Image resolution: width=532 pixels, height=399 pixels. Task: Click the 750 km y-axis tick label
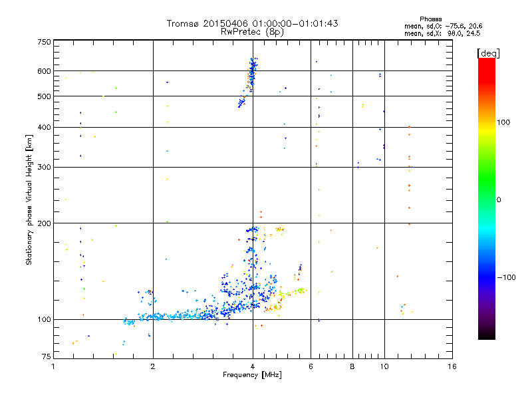pyautogui.click(x=43, y=42)
